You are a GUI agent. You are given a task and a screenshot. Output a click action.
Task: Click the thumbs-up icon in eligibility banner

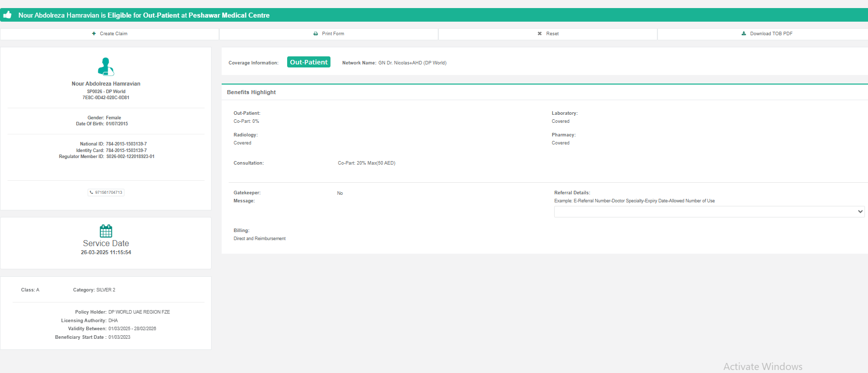coord(8,15)
